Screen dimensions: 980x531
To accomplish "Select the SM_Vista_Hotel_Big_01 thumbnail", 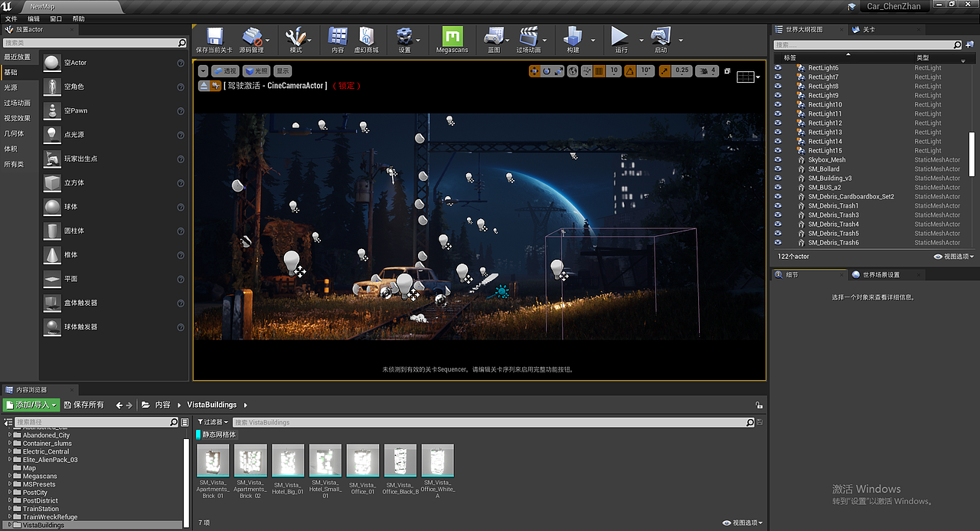I will coord(287,460).
